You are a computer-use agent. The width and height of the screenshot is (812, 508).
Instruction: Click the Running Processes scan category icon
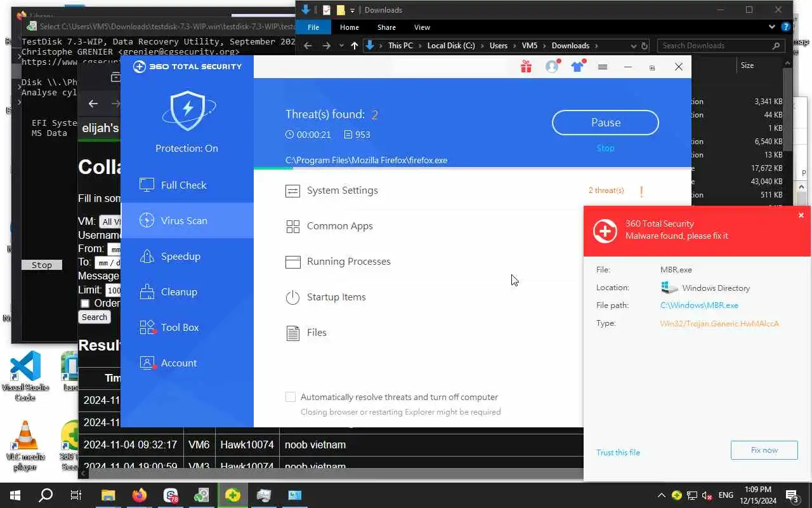pos(292,262)
